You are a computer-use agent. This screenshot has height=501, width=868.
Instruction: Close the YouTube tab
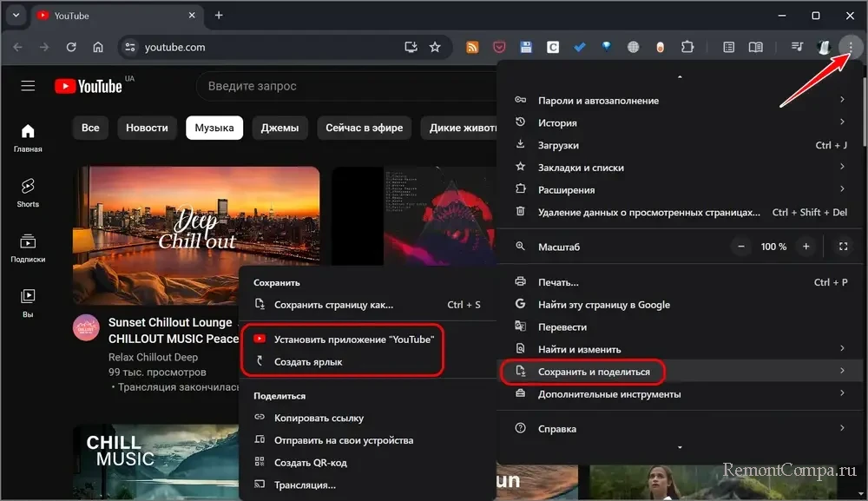192,16
